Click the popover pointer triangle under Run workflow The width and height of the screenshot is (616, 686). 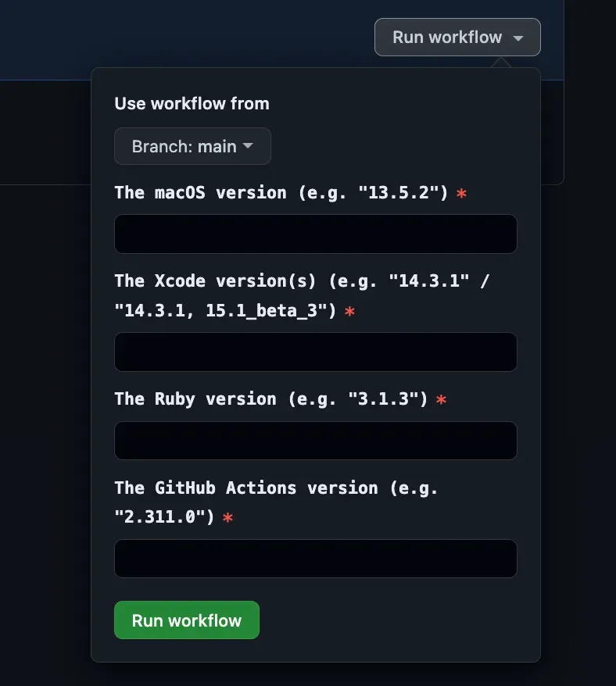click(501, 63)
